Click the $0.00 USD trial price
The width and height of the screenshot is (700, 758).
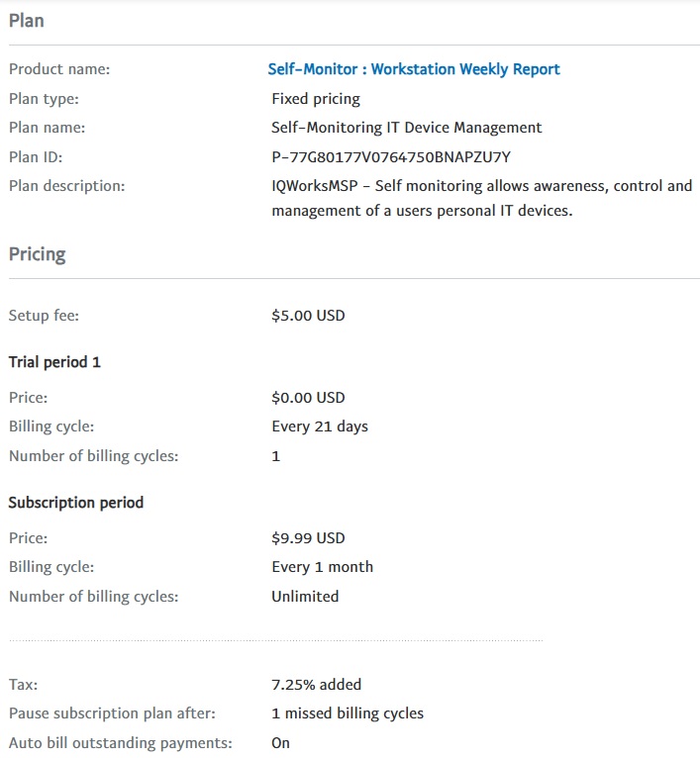pyautogui.click(x=308, y=398)
